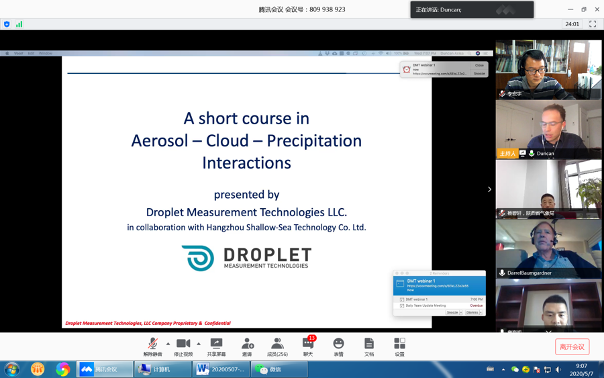Screen dimensions: 604x378
Task: Select Duncan's video thumbnail
Action: 549,129
